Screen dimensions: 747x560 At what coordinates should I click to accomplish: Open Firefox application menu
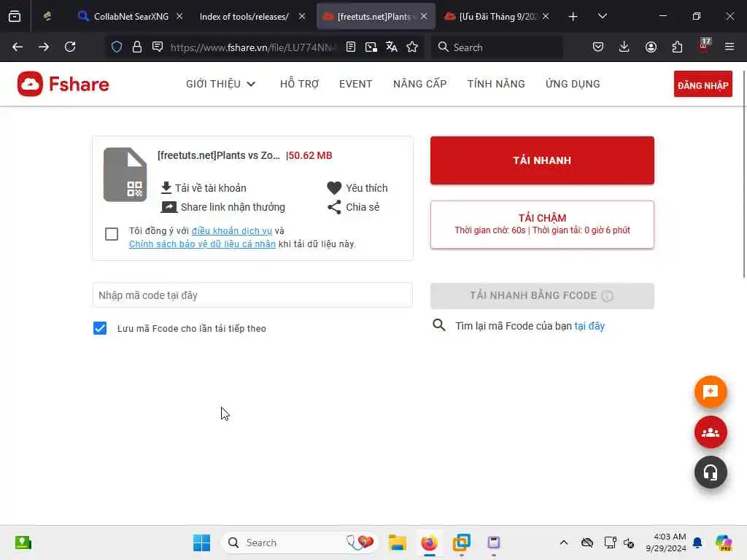729,47
